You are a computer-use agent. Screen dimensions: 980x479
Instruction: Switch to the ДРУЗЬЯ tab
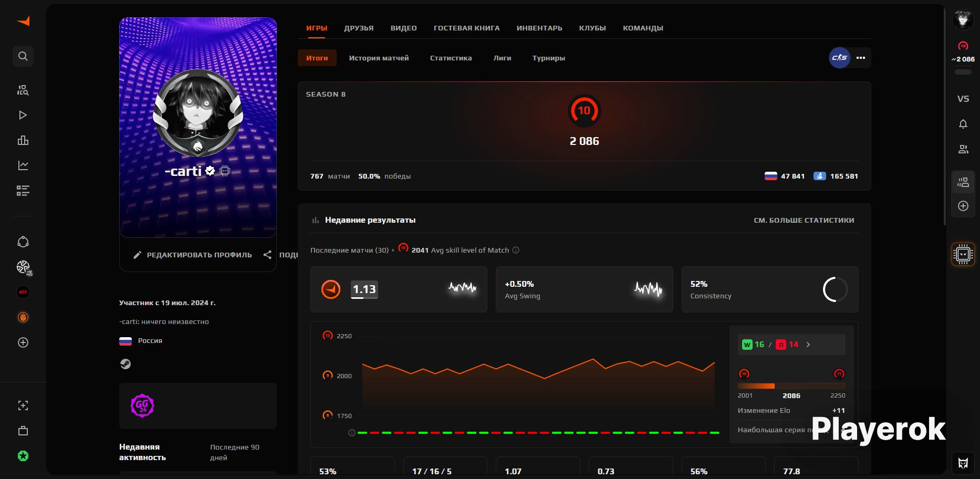tap(359, 28)
